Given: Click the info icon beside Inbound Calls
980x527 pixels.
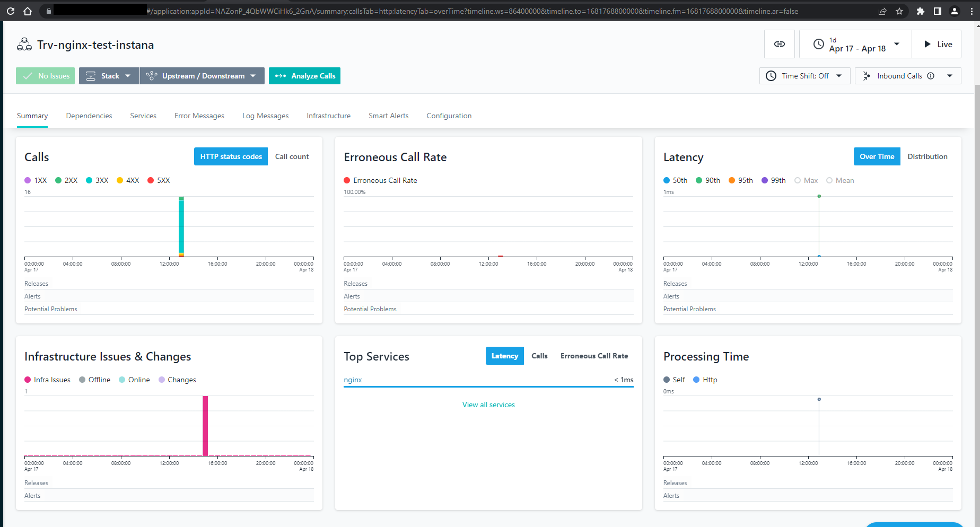Looking at the screenshot, I should coord(932,76).
